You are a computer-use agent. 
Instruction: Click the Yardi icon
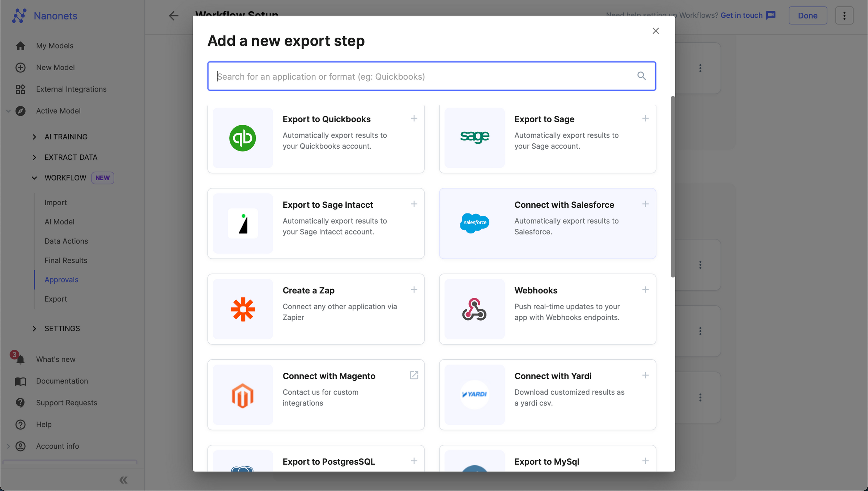point(475,395)
